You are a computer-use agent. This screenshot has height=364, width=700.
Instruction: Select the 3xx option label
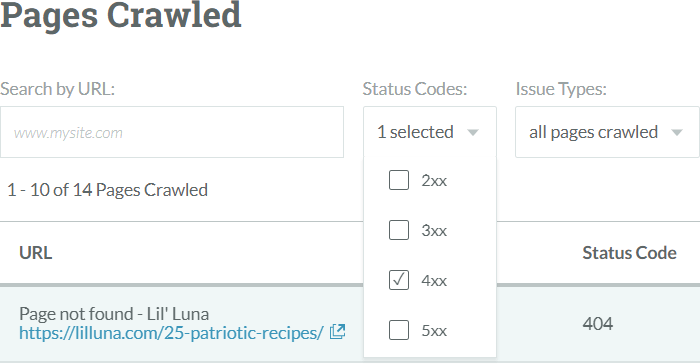click(434, 230)
